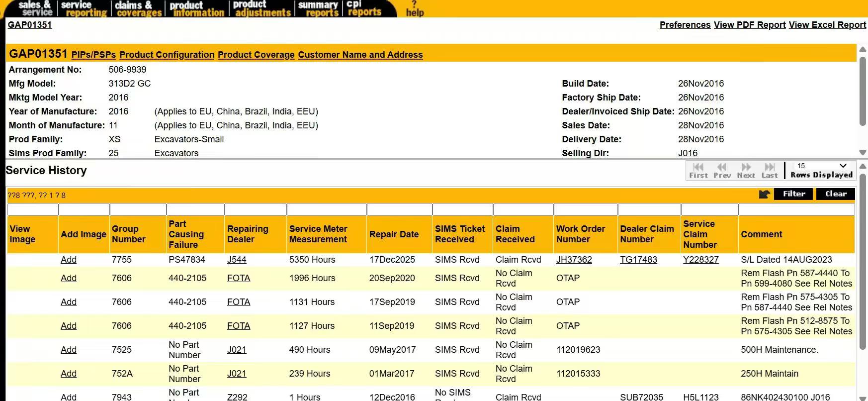Screen dimensions: 868x401
Task: Click the Next page navigation icon
Action: pyautogui.click(x=746, y=170)
